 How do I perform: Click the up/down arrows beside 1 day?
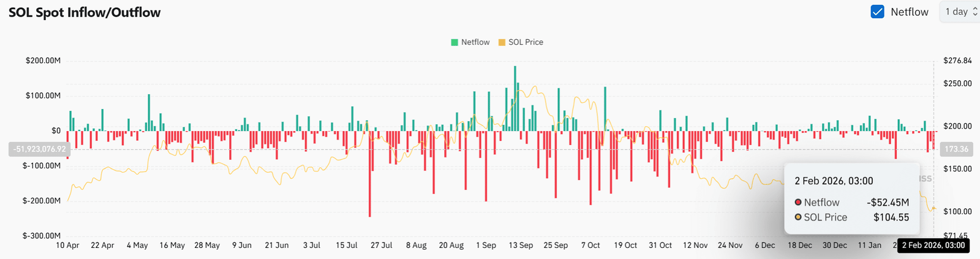click(975, 12)
